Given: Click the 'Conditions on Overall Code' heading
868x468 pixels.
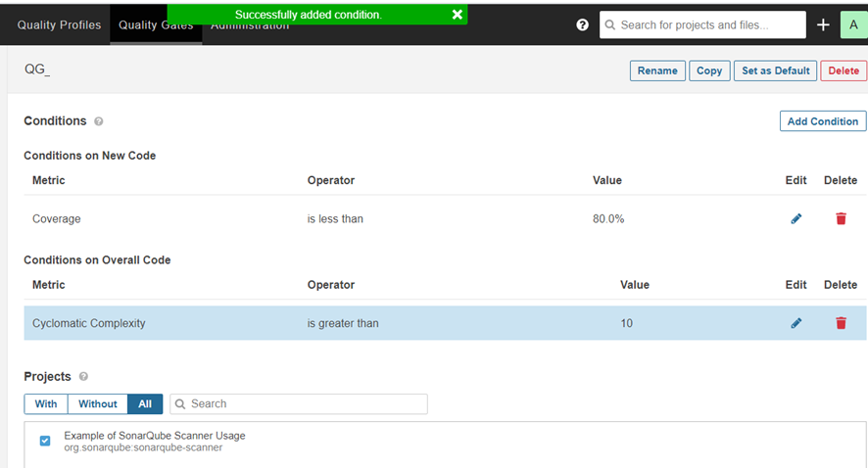Looking at the screenshot, I should 97,260.
